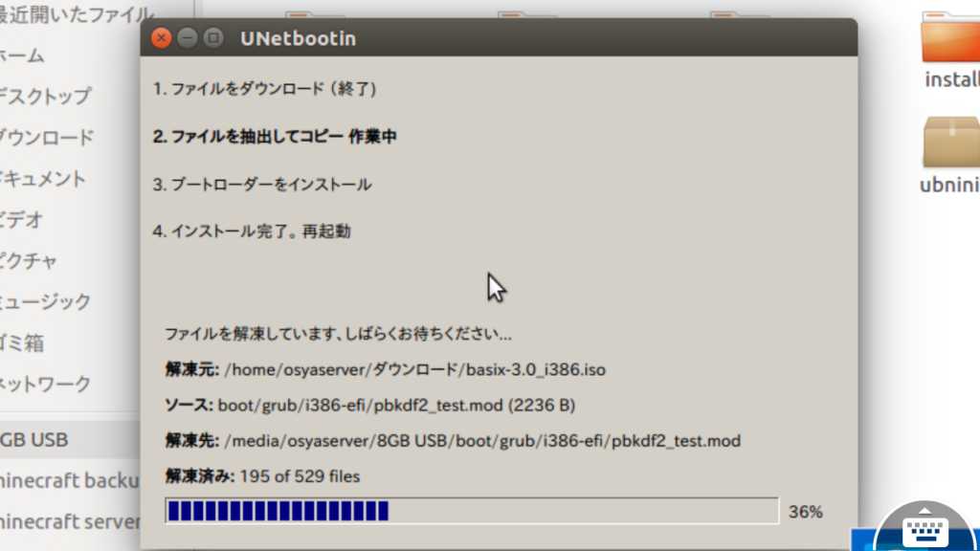Click step 1 ファイルをダウンロード (終了)
The width and height of the screenshot is (980, 551).
click(x=264, y=89)
